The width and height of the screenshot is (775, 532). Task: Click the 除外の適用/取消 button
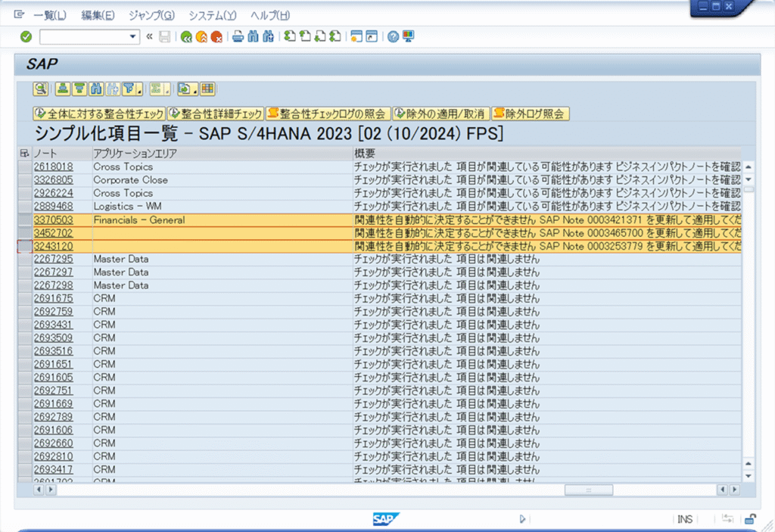tap(441, 114)
